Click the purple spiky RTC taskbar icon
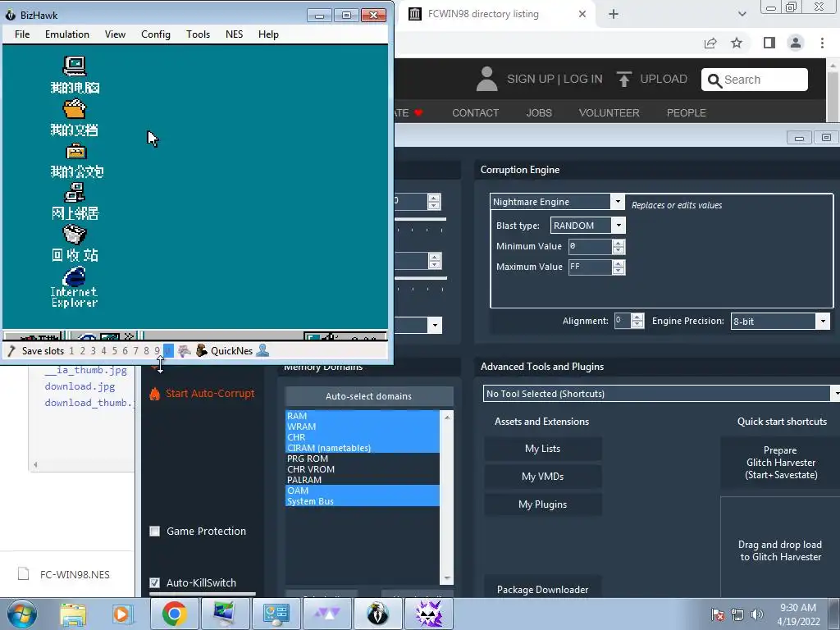The image size is (840, 630). click(428, 614)
